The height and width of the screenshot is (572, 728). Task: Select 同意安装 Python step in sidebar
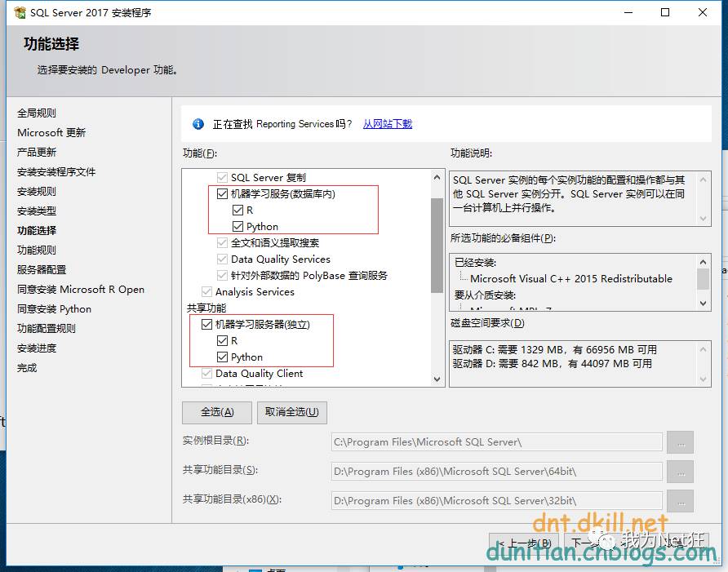[55, 309]
